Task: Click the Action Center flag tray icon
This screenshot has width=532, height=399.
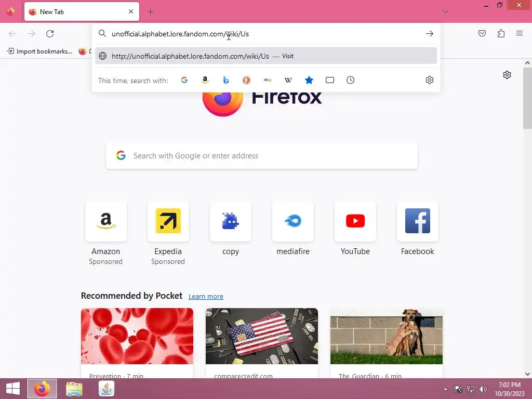Action: (x=458, y=389)
